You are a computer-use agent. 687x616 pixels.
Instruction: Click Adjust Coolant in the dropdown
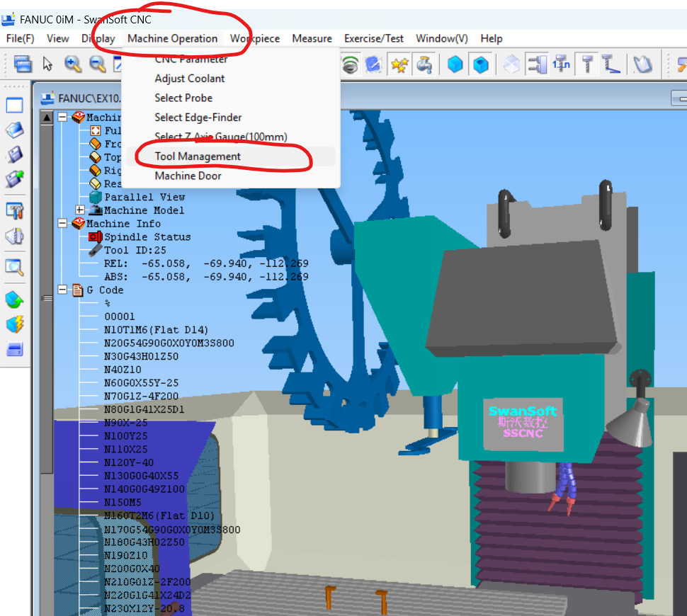[190, 79]
